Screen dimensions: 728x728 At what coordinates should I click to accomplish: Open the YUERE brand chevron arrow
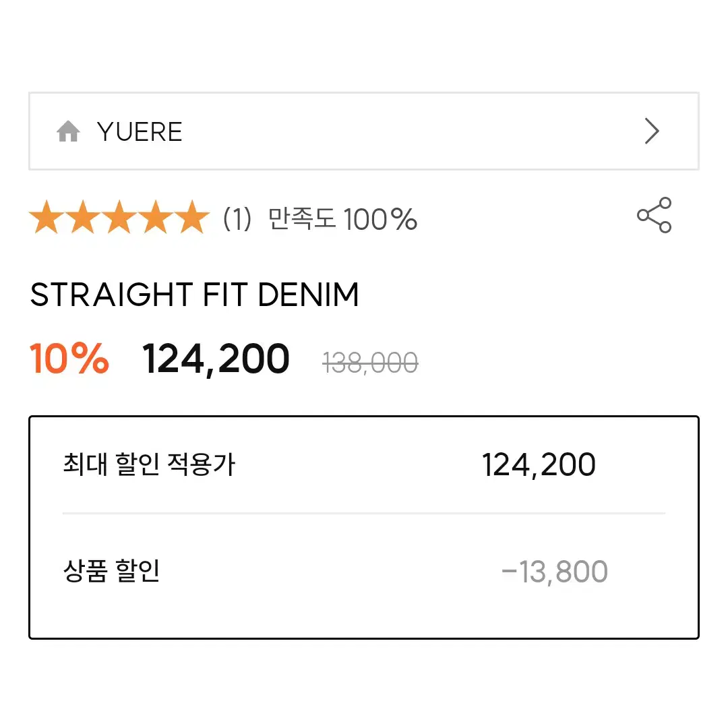point(652,131)
